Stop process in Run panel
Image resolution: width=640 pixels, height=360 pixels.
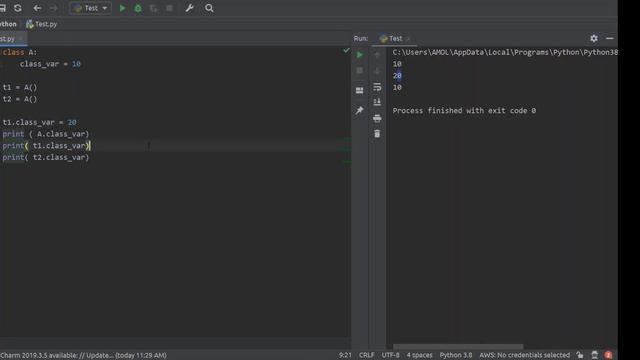click(360, 71)
